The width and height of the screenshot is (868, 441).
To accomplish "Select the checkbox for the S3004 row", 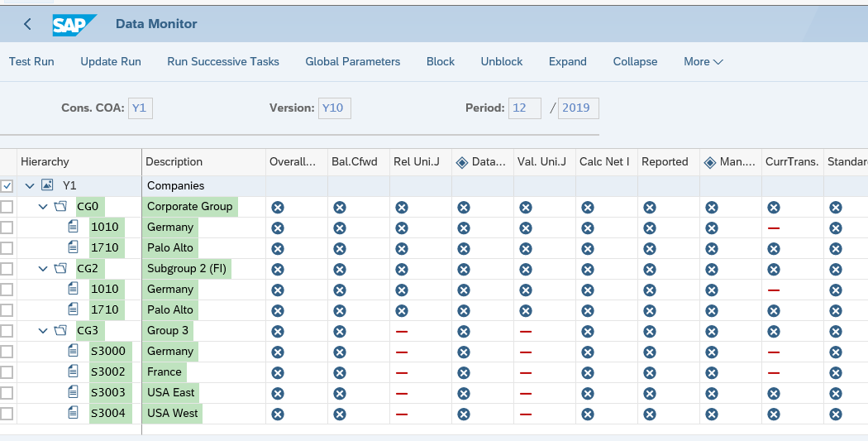I will click(x=7, y=414).
